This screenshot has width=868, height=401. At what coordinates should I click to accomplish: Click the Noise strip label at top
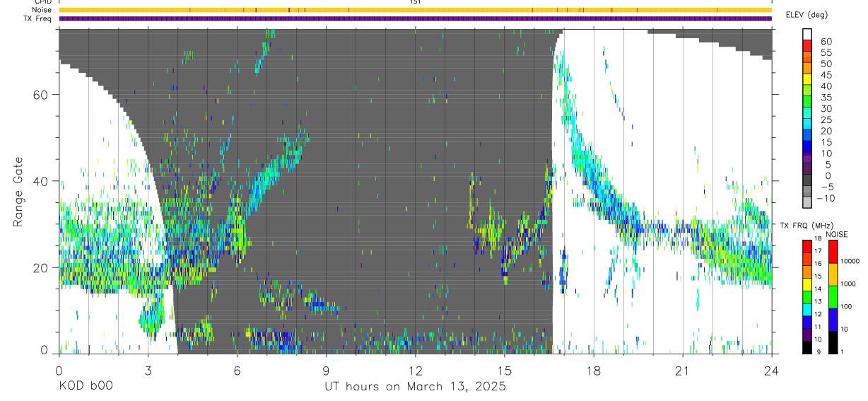tap(42, 10)
